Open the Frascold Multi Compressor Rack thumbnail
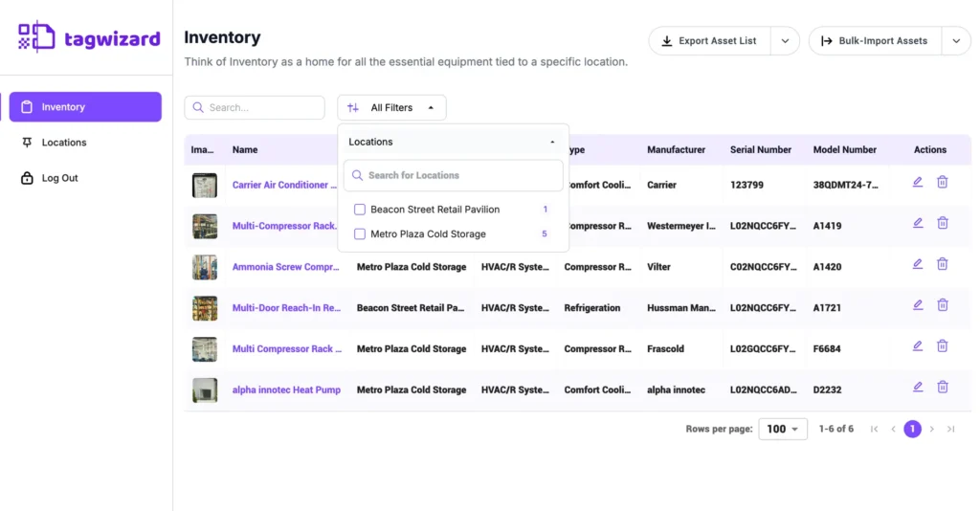Viewport: 980px width, 511px height. click(x=205, y=349)
